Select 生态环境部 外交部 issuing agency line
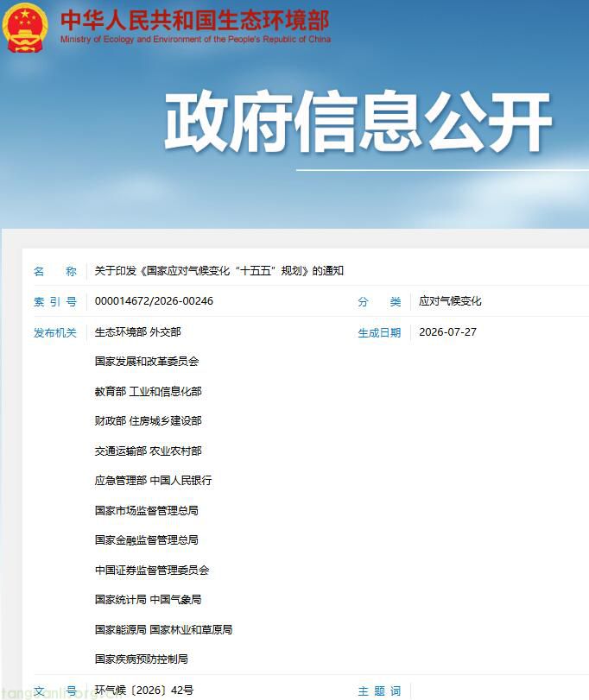Image resolution: width=589 pixels, height=700 pixels. point(137,332)
